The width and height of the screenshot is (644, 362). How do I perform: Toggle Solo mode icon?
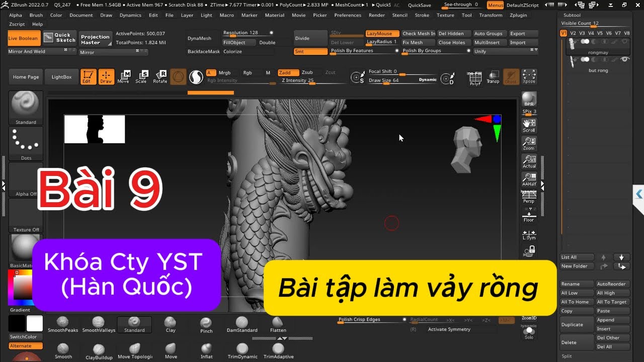529,333
